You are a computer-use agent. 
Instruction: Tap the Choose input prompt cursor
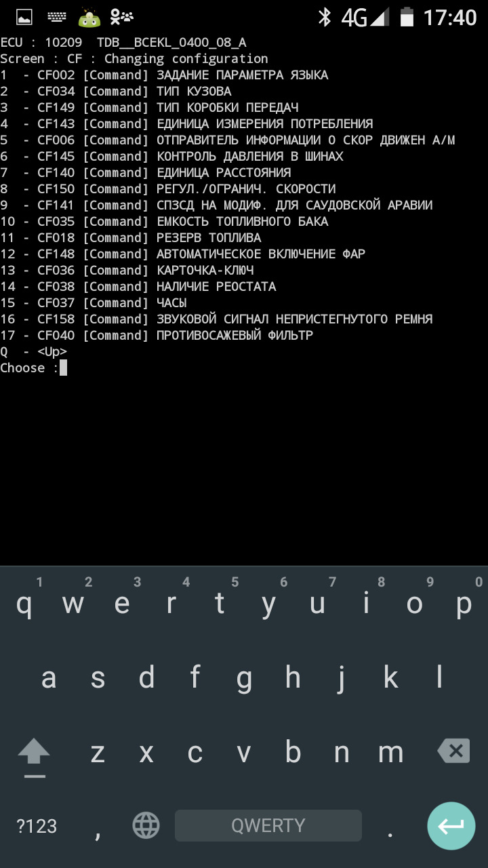(63, 368)
